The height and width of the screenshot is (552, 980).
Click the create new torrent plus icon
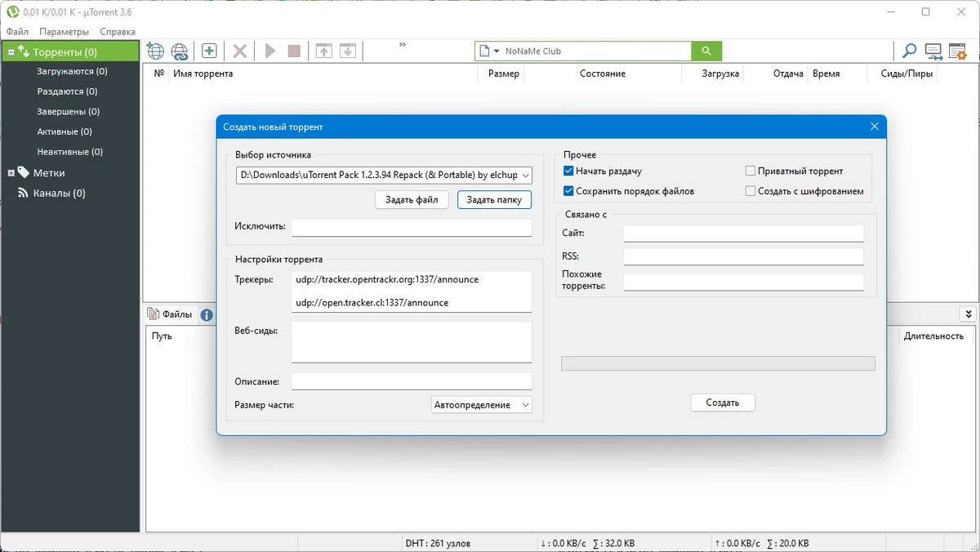tap(209, 51)
